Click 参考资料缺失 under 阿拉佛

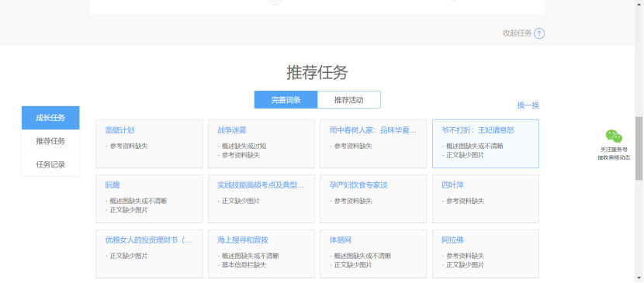(x=465, y=256)
